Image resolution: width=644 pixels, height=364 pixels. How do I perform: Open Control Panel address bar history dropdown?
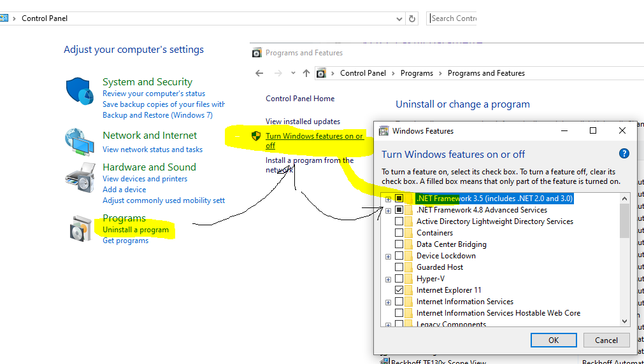click(x=399, y=19)
